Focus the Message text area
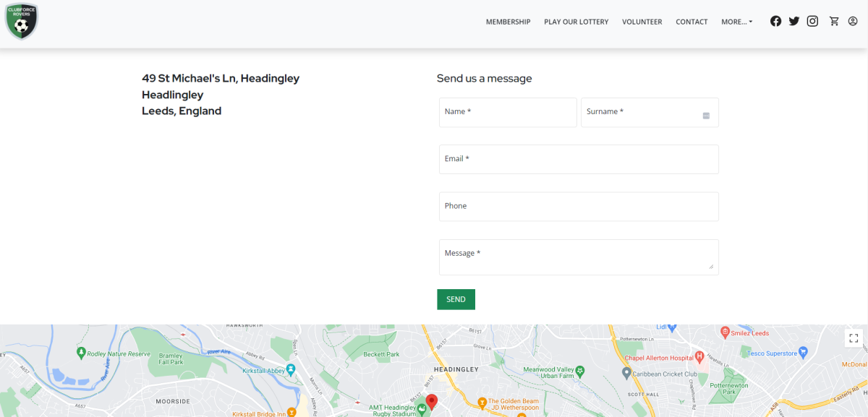Screen dimensions: 868x417 coord(579,257)
